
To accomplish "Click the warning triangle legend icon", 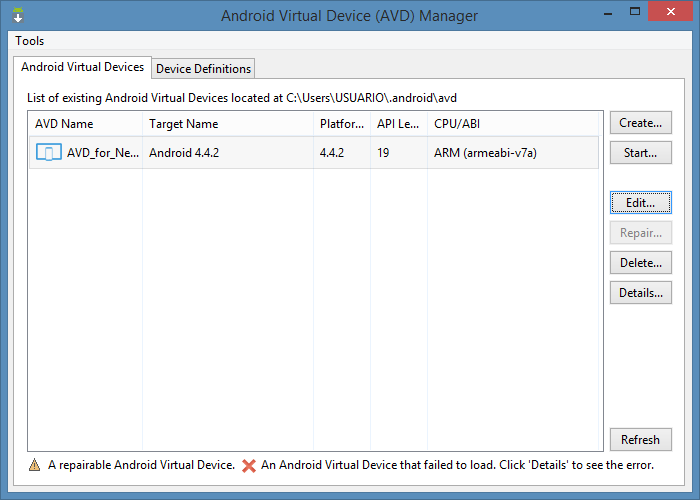I will [x=34, y=465].
